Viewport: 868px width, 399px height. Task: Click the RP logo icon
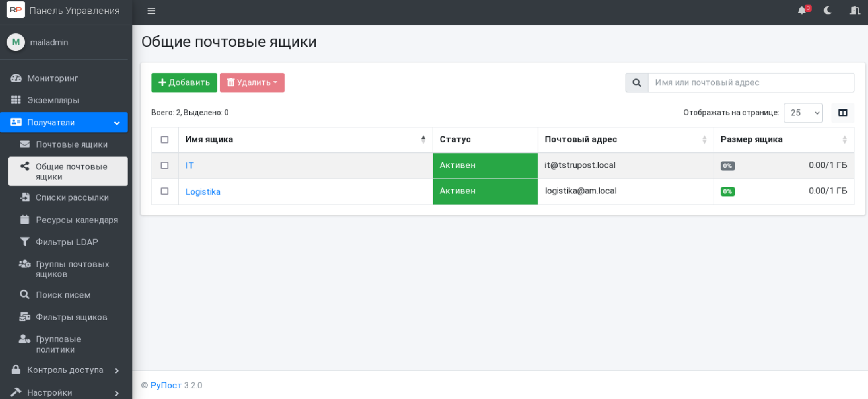[x=16, y=10]
